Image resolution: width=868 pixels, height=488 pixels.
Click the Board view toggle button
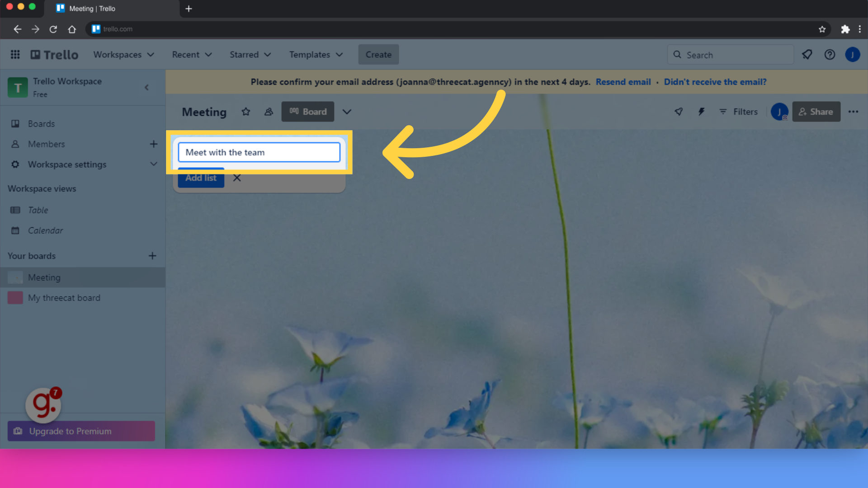(x=307, y=112)
